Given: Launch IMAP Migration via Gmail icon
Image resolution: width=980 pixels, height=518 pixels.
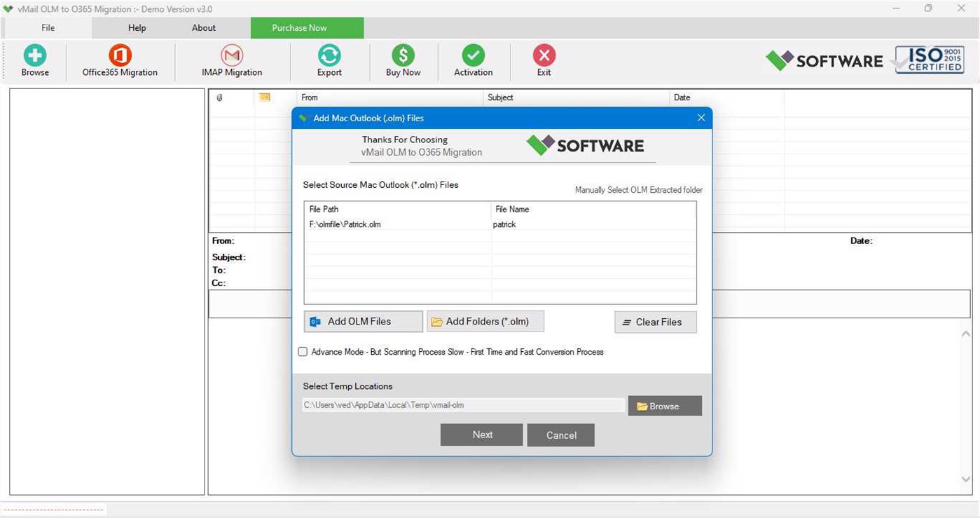Looking at the screenshot, I should (x=232, y=55).
